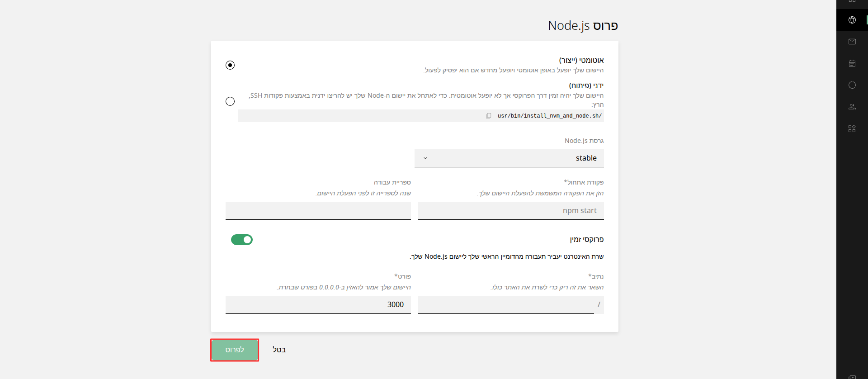Click the npm start command field
Screen dimensions: 868x379
click(511, 211)
